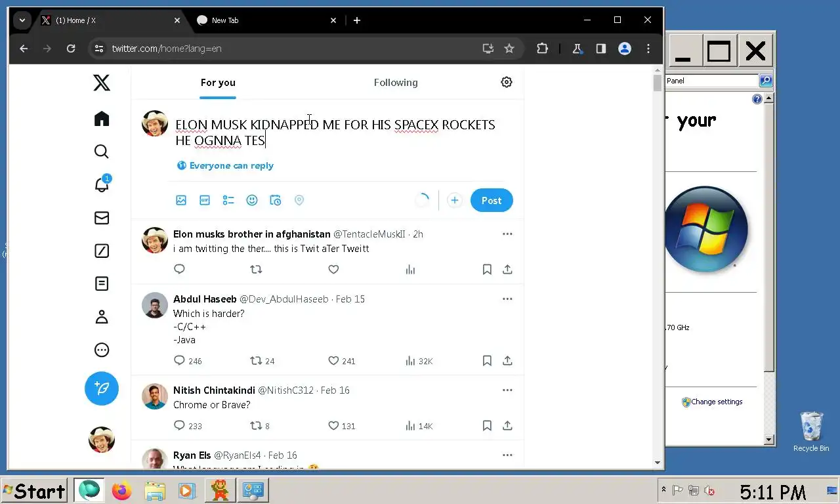
Task: Bookmark the Elon musks brother tweet
Action: click(x=487, y=269)
